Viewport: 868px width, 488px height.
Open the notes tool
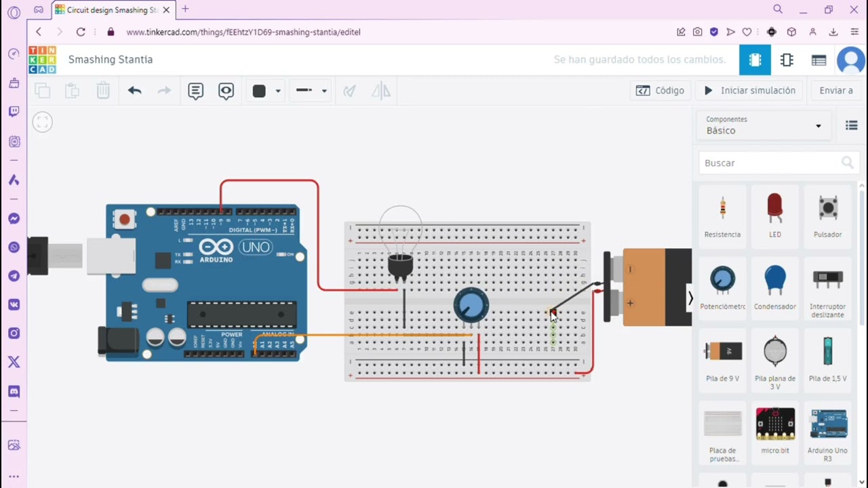tap(196, 91)
